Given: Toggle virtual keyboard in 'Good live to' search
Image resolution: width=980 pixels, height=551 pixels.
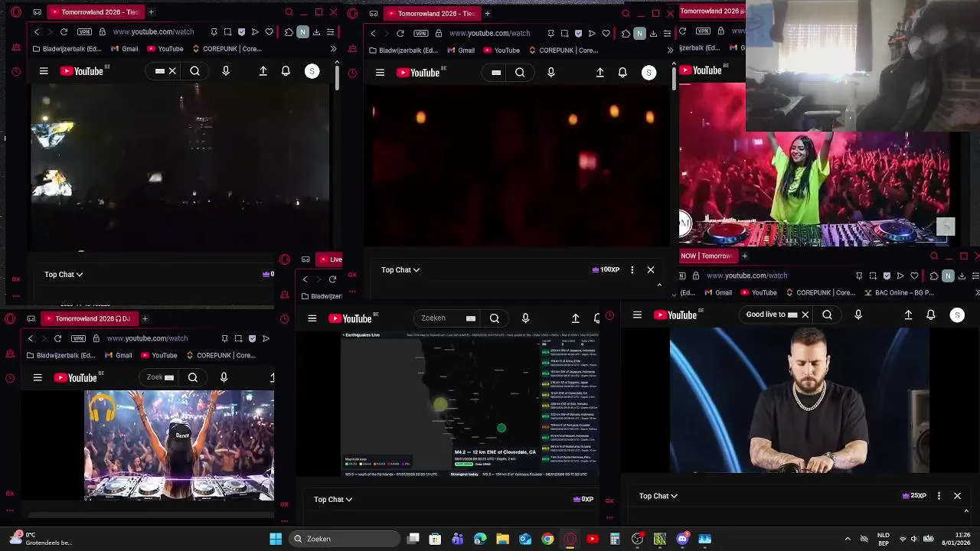Looking at the screenshot, I should click(792, 315).
